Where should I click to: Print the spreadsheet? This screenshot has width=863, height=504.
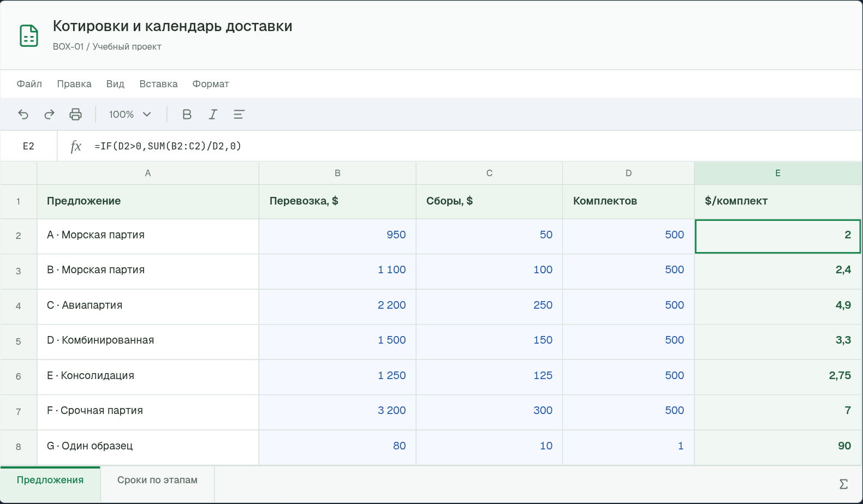click(75, 114)
